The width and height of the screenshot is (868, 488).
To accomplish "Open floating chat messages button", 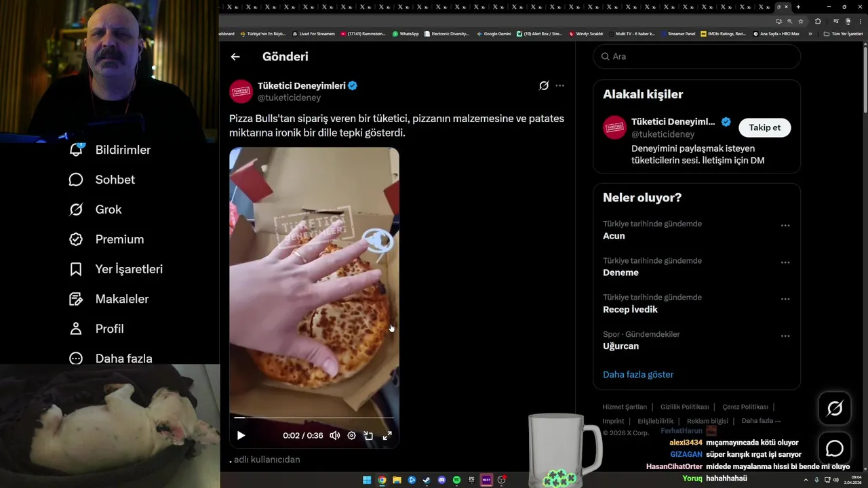I will 835,449.
